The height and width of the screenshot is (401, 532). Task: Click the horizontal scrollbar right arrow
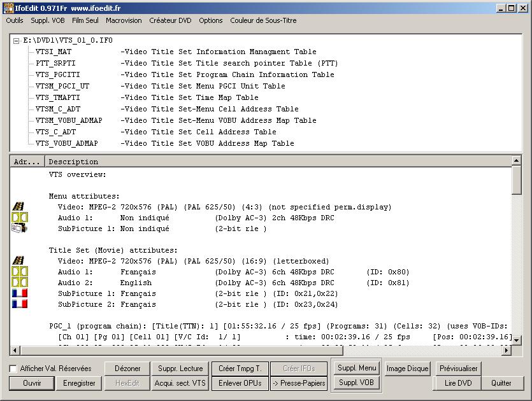[x=507, y=351]
